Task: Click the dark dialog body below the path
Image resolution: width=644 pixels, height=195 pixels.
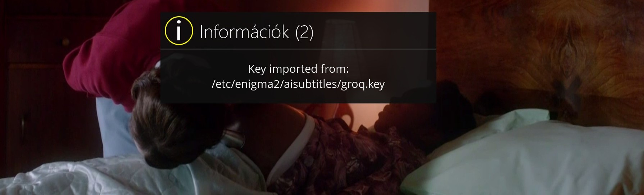Action: coord(298,97)
